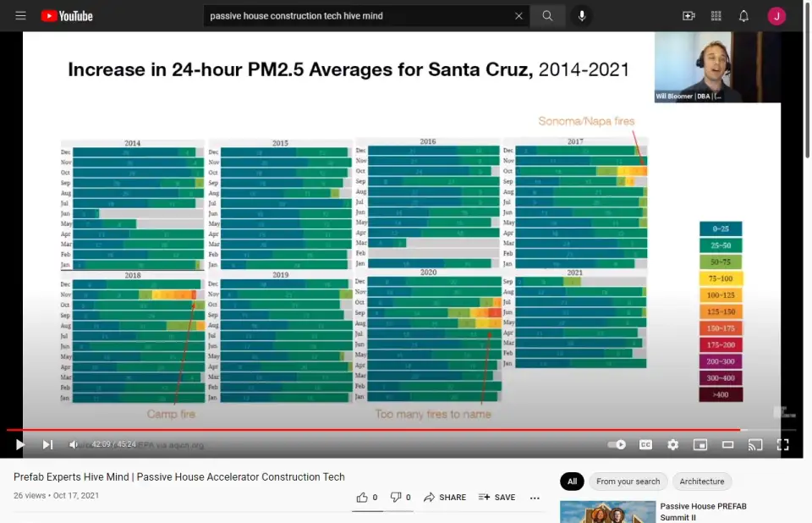
Task: Open the notifications bell
Action: pyautogui.click(x=743, y=16)
